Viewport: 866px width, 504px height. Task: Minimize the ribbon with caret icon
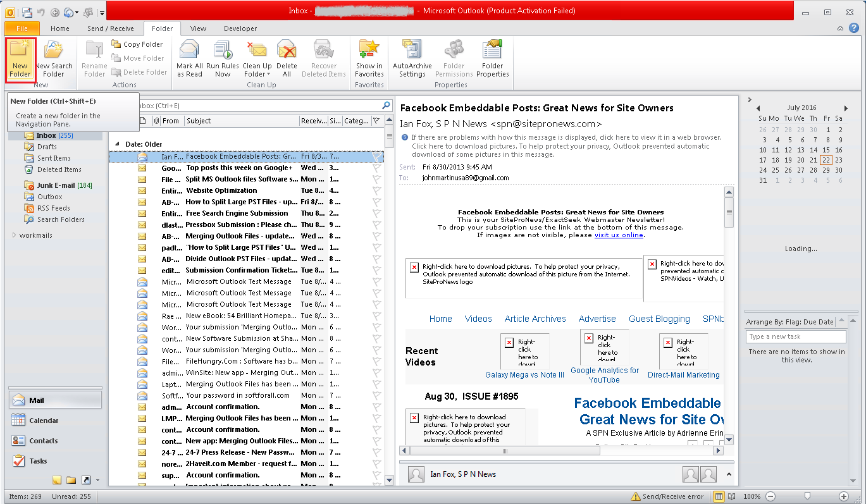click(839, 28)
